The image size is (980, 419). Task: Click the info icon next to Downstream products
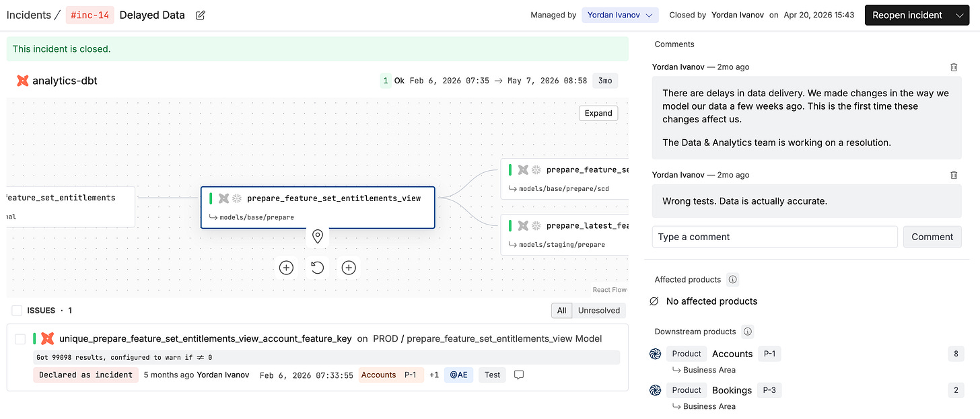tap(747, 332)
